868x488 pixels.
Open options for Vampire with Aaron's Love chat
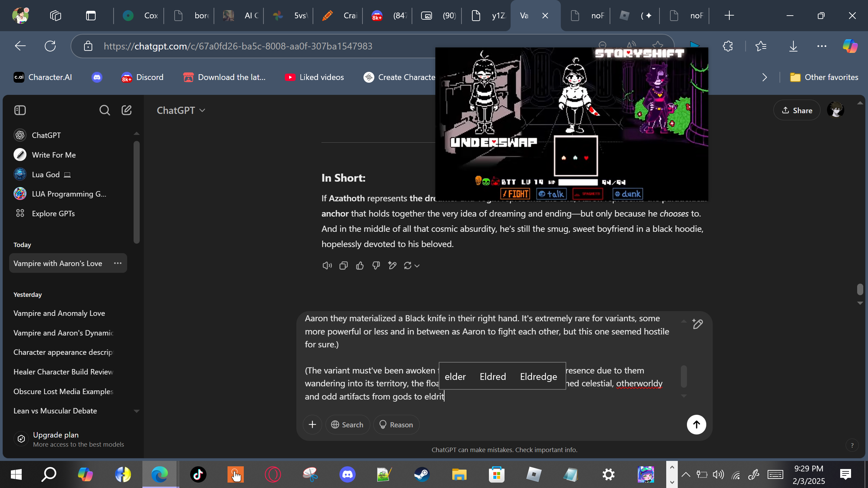tap(118, 263)
